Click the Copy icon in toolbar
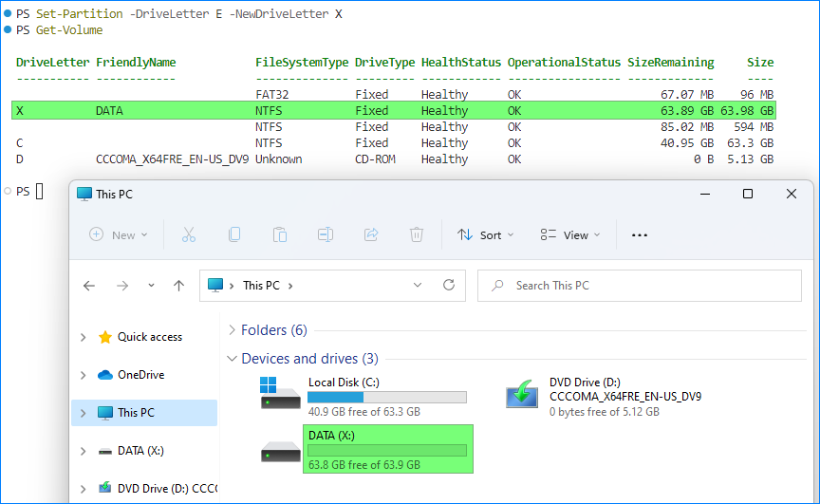820x504 pixels. (x=233, y=234)
